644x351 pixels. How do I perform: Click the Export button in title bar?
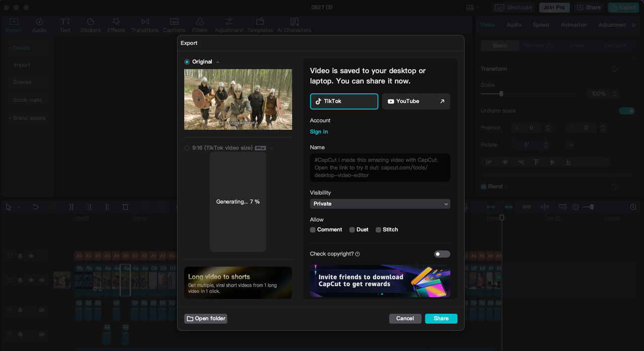[623, 8]
